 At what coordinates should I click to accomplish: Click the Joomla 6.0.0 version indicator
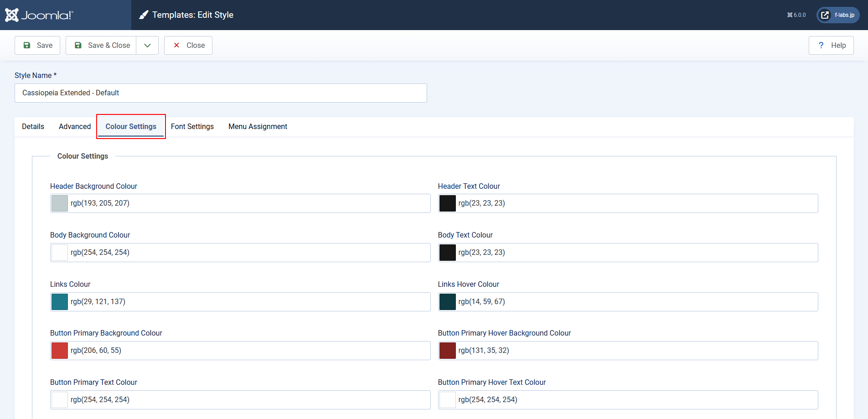click(x=796, y=15)
